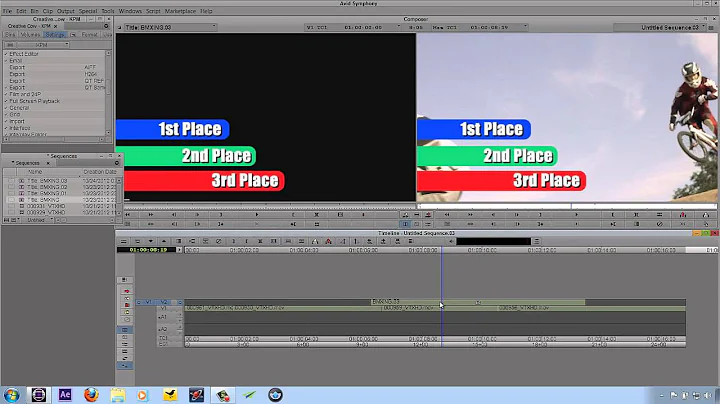Screen dimensions: 720x404
Task: Toggle checkmark on General setting
Action: coord(6,108)
